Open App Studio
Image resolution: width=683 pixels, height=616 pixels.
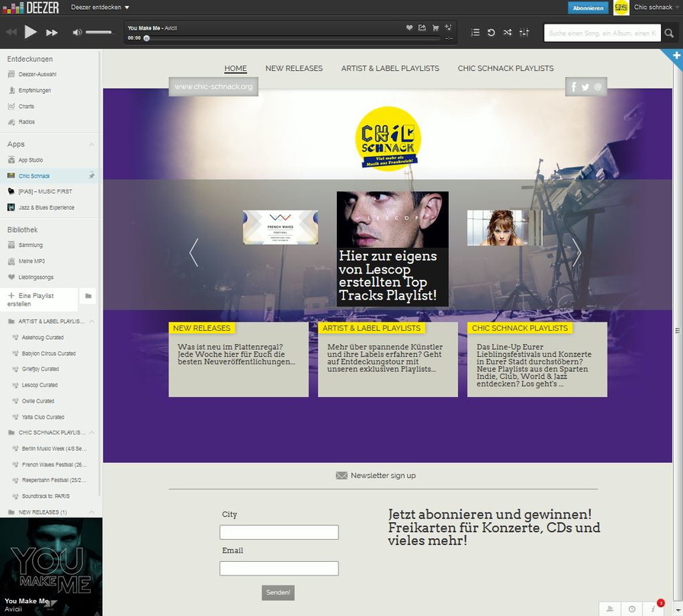30,160
